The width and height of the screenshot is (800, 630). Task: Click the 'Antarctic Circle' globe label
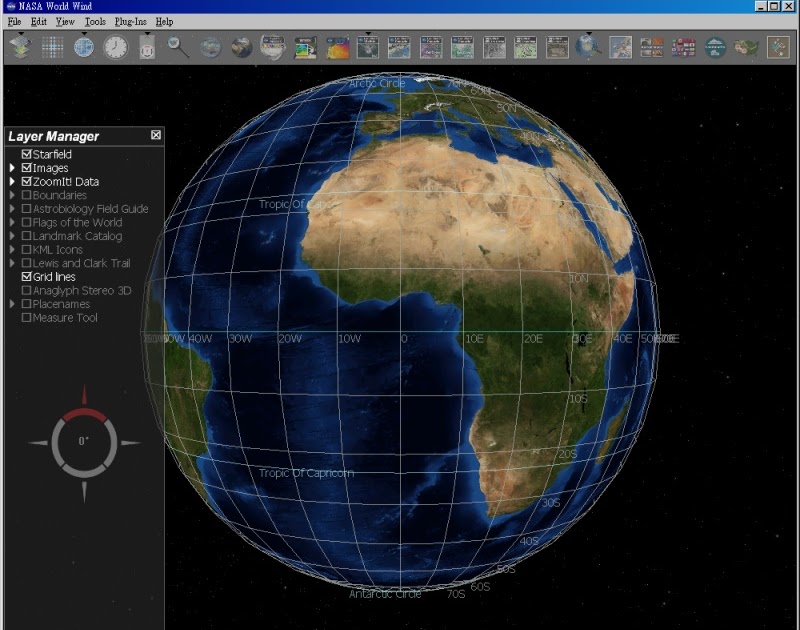click(x=385, y=594)
